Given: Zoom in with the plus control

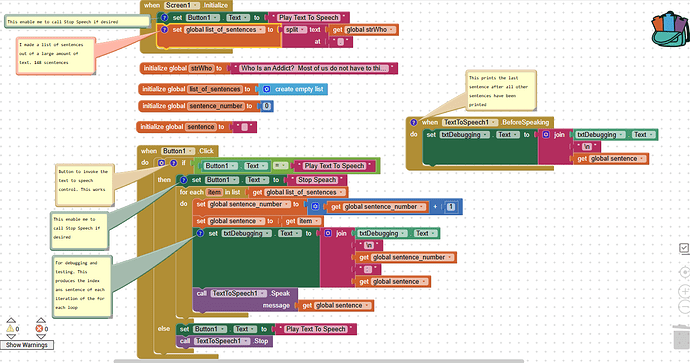Looking at the screenshot, I should 684,291.
